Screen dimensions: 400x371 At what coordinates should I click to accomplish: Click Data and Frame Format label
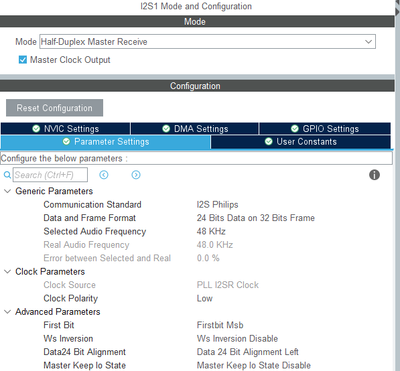tap(90, 218)
